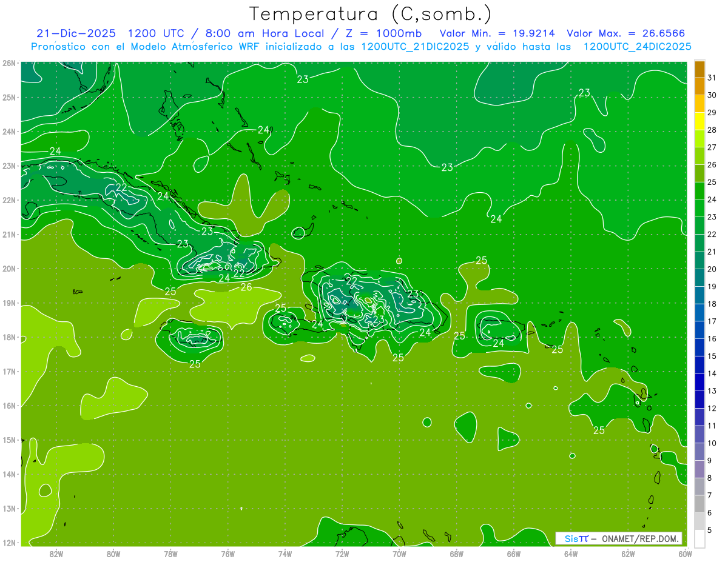Image resolution: width=728 pixels, height=562 pixels.
Task: Click the 72W longitude axis label
Action: point(342,554)
